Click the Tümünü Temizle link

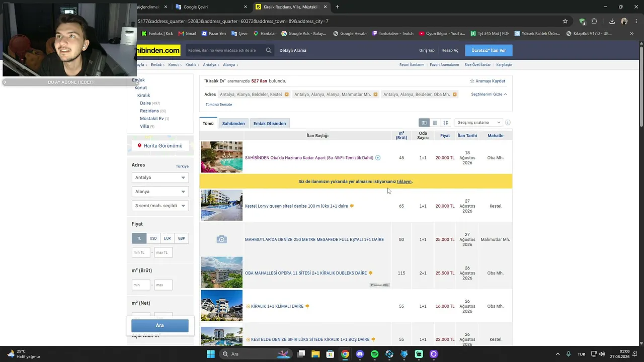pyautogui.click(x=219, y=105)
